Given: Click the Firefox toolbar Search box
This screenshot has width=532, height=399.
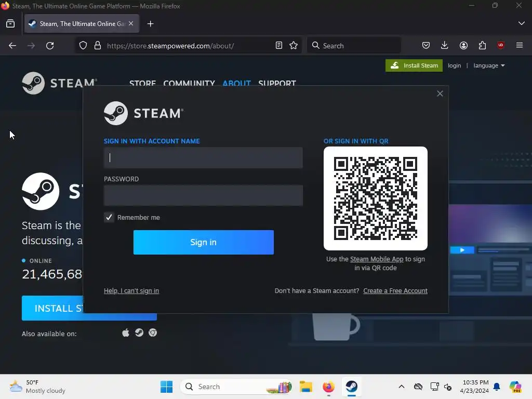Looking at the screenshot, I should click(354, 46).
